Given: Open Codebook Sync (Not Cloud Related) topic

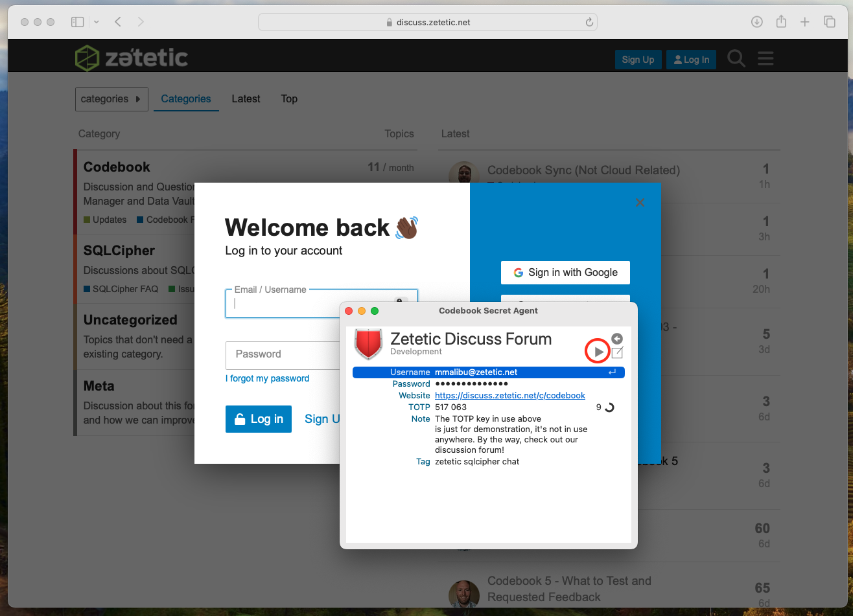Looking at the screenshot, I should point(583,170).
